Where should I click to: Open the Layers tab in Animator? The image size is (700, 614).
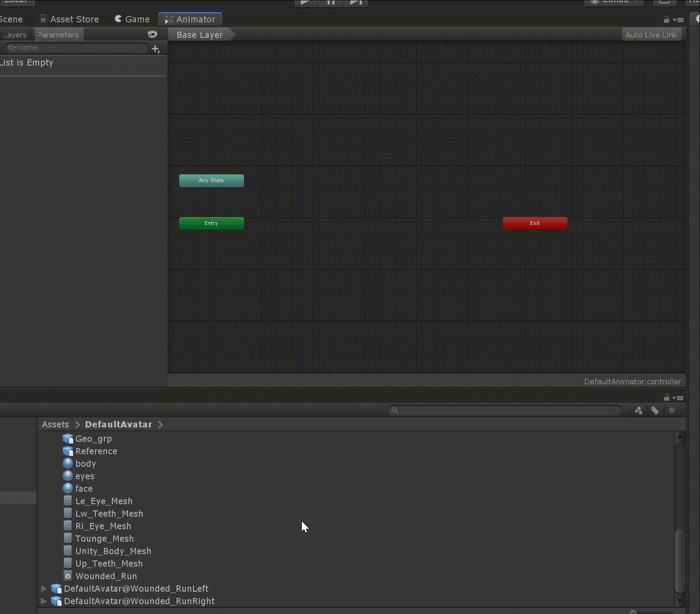coord(16,35)
